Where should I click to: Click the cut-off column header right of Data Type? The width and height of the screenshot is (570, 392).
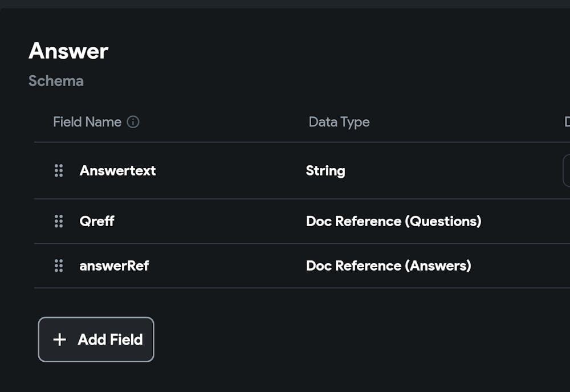[x=567, y=122]
